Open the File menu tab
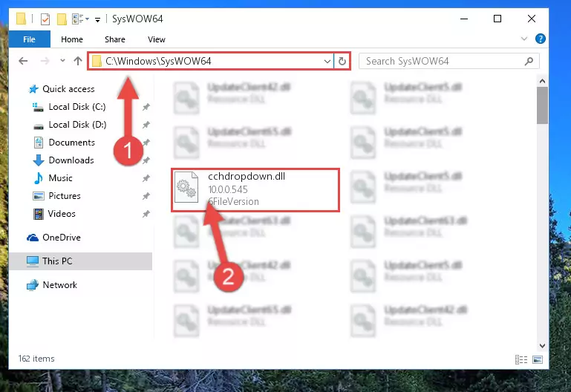 coord(29,39)
